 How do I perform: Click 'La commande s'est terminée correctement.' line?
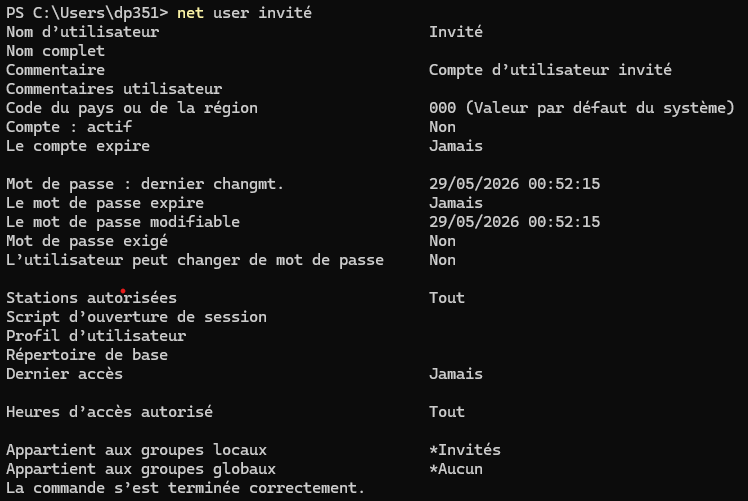(x=185, y=488)
